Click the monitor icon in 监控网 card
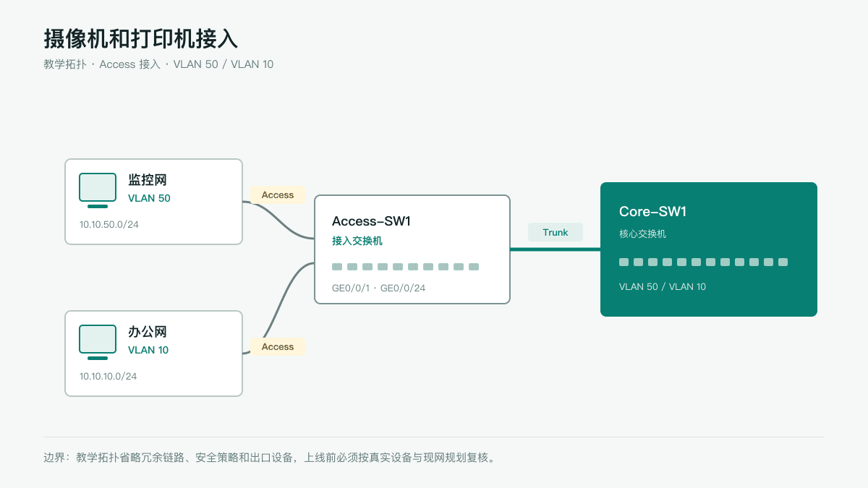Image resolution: width=868 pixels, height=488 pixels. point(98,190)
